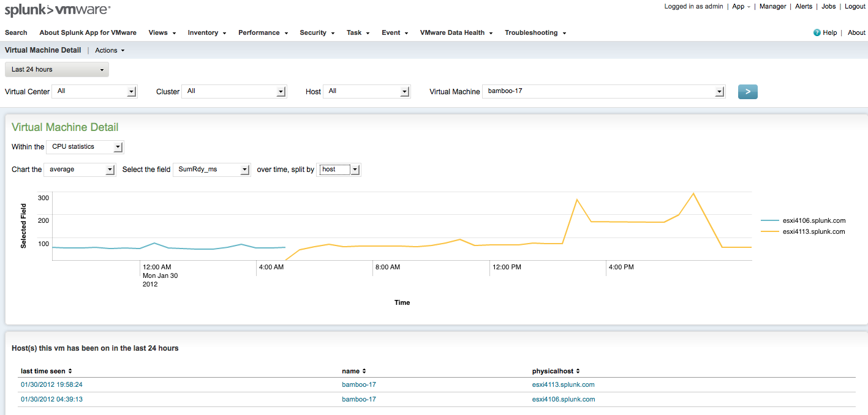Open the CPU statistics dropdown

[x=85, y=147]
